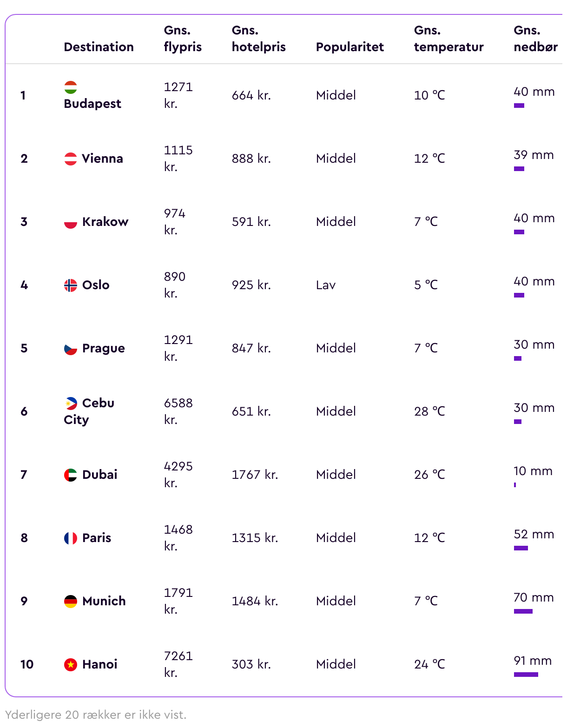Click the Gns. temperatur column header
The width and height of the screenshot is (567, 728).
point(449,39)
